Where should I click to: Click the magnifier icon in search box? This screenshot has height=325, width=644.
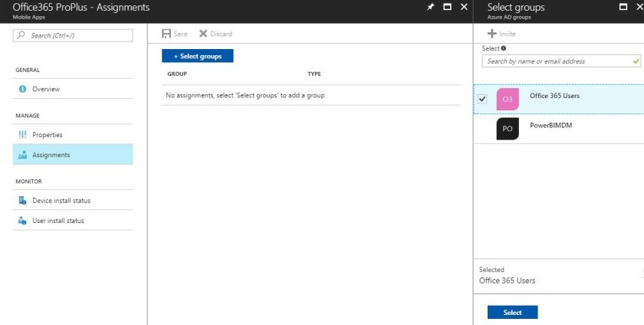(21, 35)
